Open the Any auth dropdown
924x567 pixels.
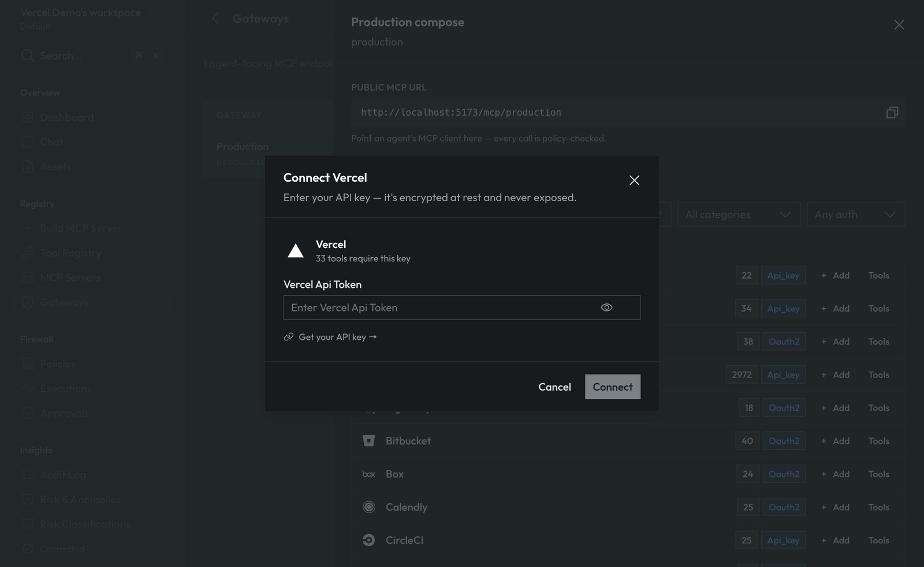pos(855,214)
